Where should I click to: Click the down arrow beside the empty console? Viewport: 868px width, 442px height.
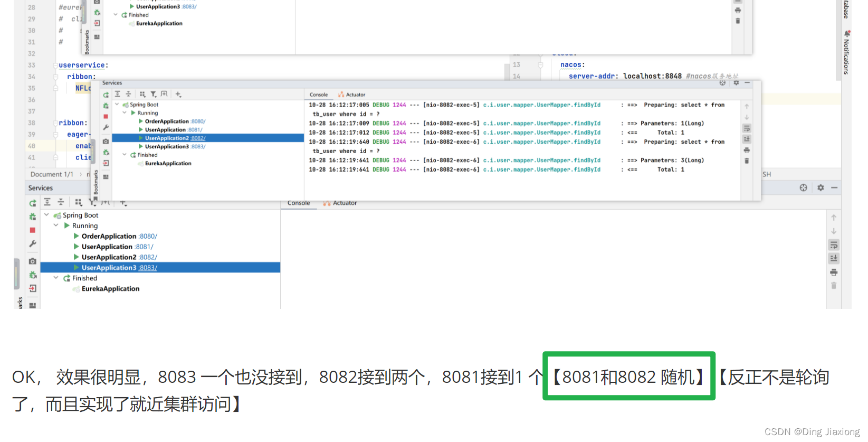pyautogui.click(x=834, y=231)
